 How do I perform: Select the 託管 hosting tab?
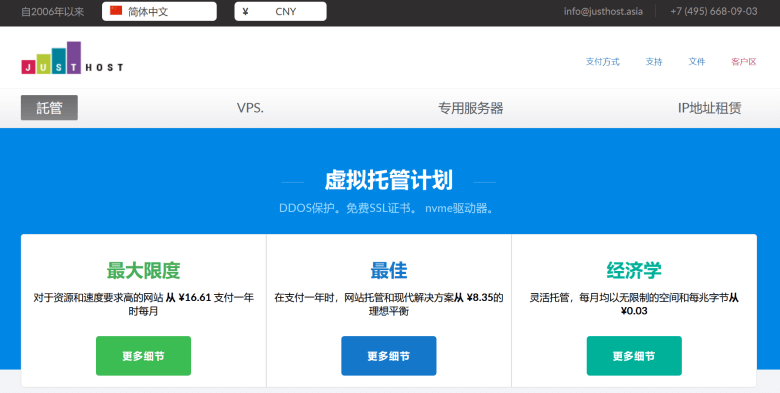pyautogui.click(x=49, y=107)
